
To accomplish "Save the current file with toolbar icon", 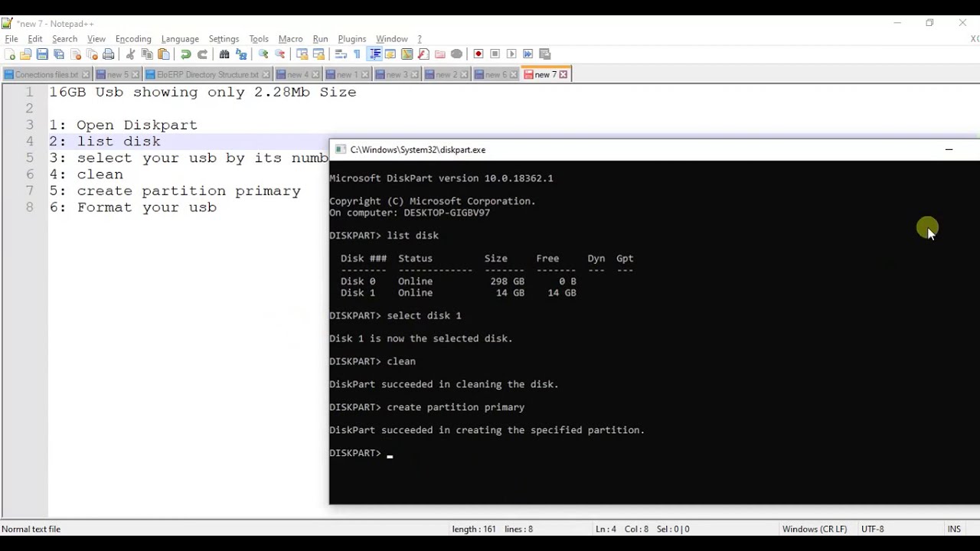I will pos(42,54).
